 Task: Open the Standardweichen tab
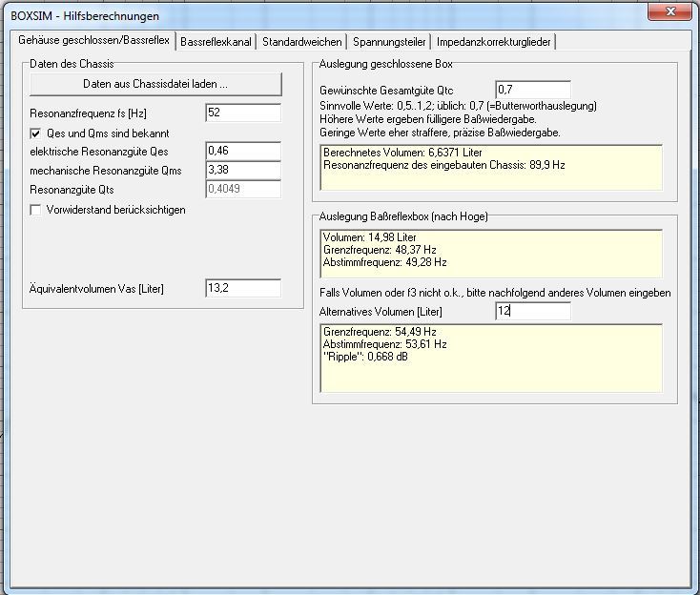coord(301,42)
